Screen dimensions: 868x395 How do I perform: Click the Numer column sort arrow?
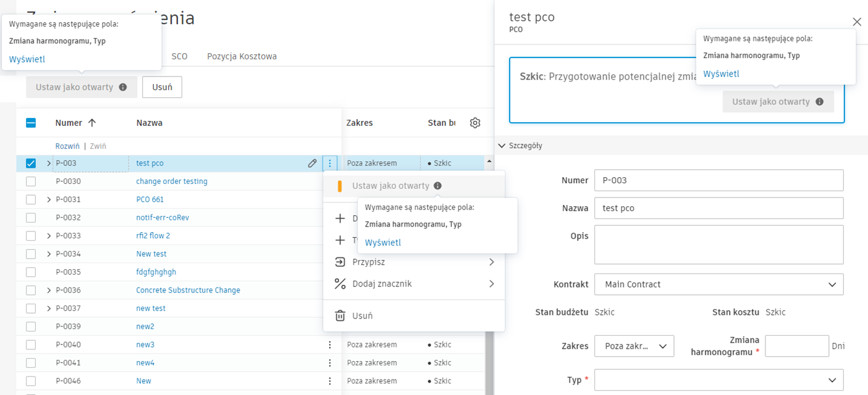pyautogui.click(x=92, y=123)
